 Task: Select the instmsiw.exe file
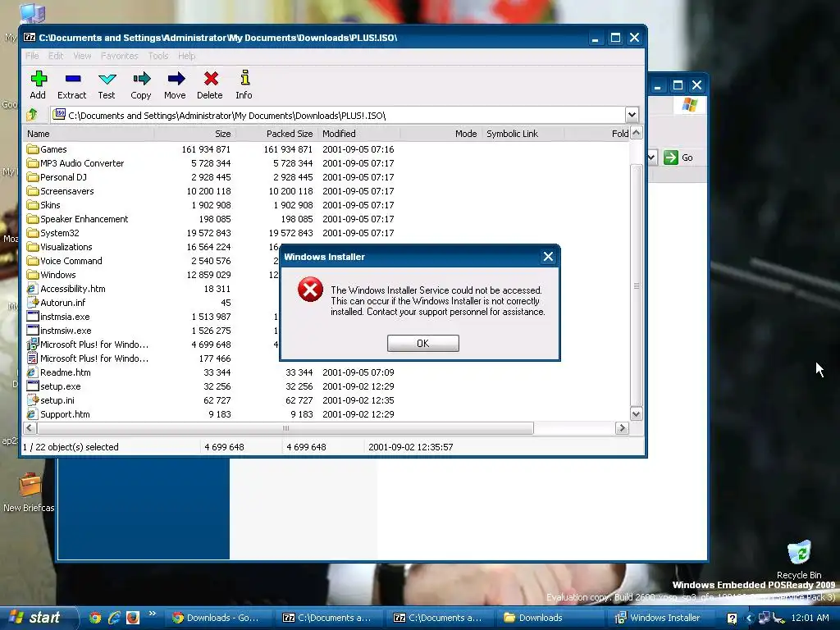[x=59, y=331]
